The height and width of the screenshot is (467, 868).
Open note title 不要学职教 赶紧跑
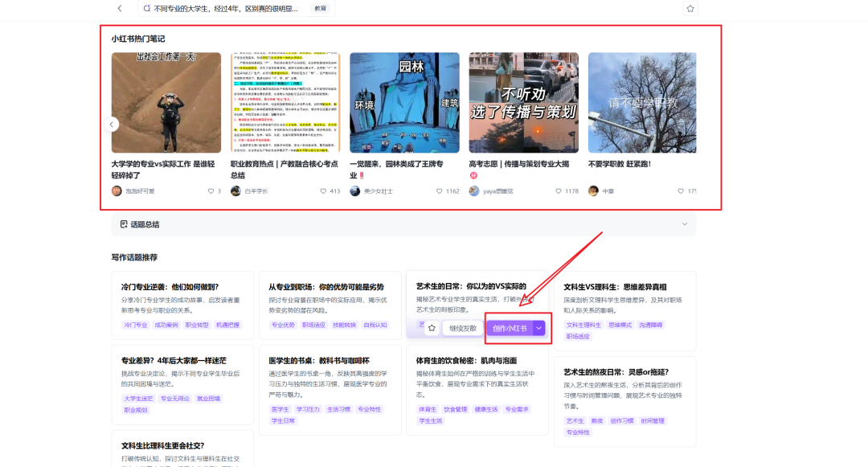620,164
